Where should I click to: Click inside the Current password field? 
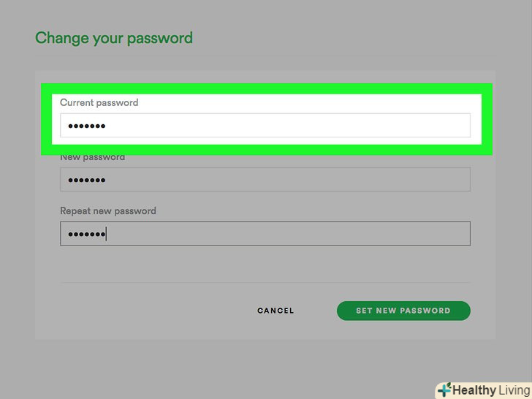[292, 126]
